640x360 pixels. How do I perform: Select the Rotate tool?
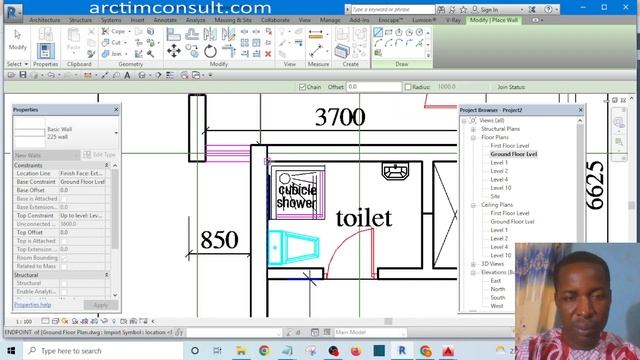click(x=210, y=51)
